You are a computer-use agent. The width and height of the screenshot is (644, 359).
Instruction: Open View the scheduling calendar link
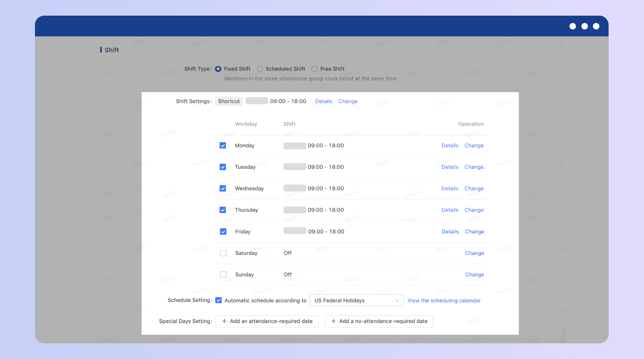[444, 301]
